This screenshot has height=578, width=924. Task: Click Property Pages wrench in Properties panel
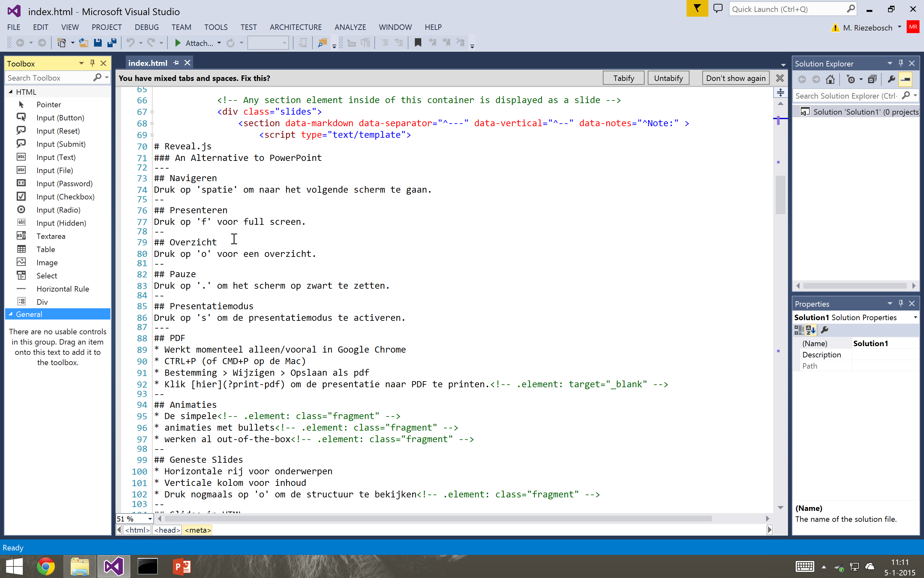(x=824, y=330)
